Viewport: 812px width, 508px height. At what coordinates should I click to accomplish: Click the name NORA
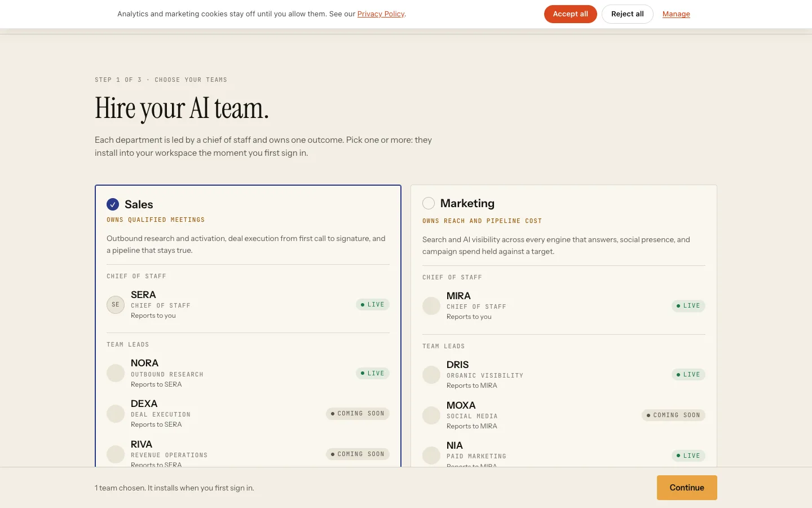(144, 363)
